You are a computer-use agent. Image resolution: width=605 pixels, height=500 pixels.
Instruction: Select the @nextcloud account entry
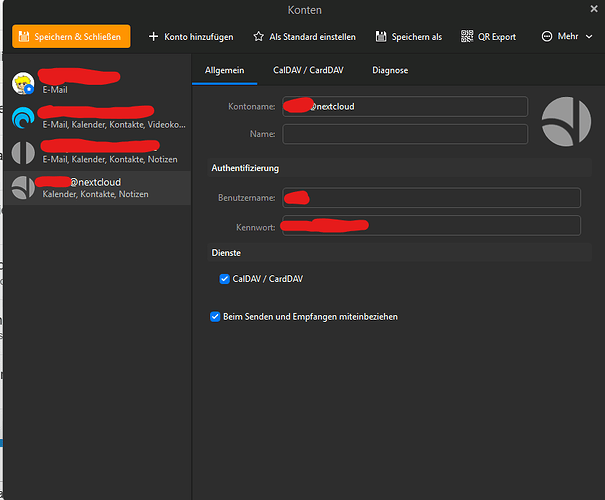pyautogui.click(x=97, y=188)
